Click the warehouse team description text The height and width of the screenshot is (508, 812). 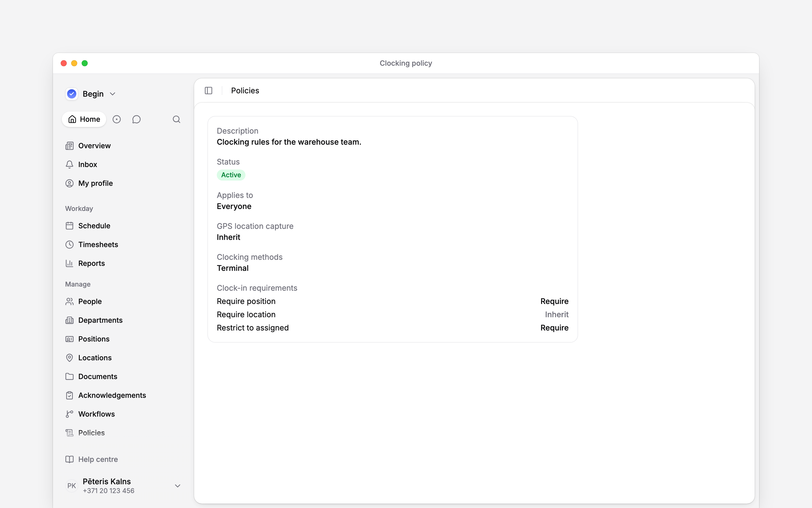pos(289,142)
